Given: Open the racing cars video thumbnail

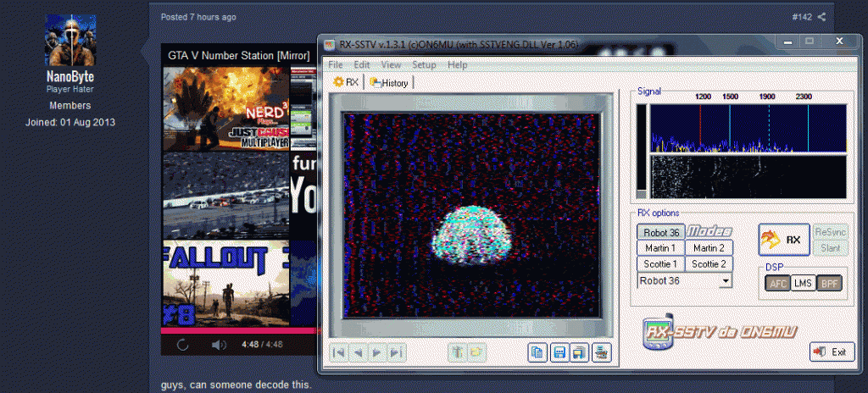Looking at the screenshot, I should tap(226, 195).
